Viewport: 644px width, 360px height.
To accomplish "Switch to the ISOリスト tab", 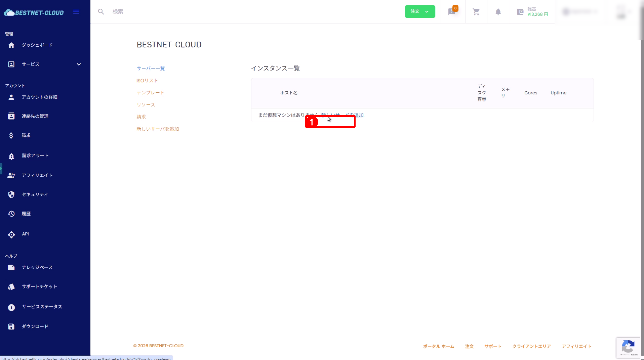I will pos(147,81).
